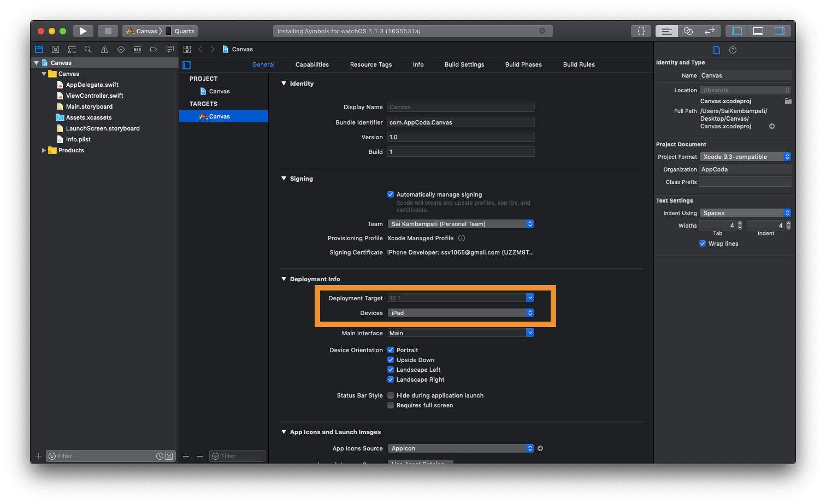Open the Find navigator search icon

(88, 49)
